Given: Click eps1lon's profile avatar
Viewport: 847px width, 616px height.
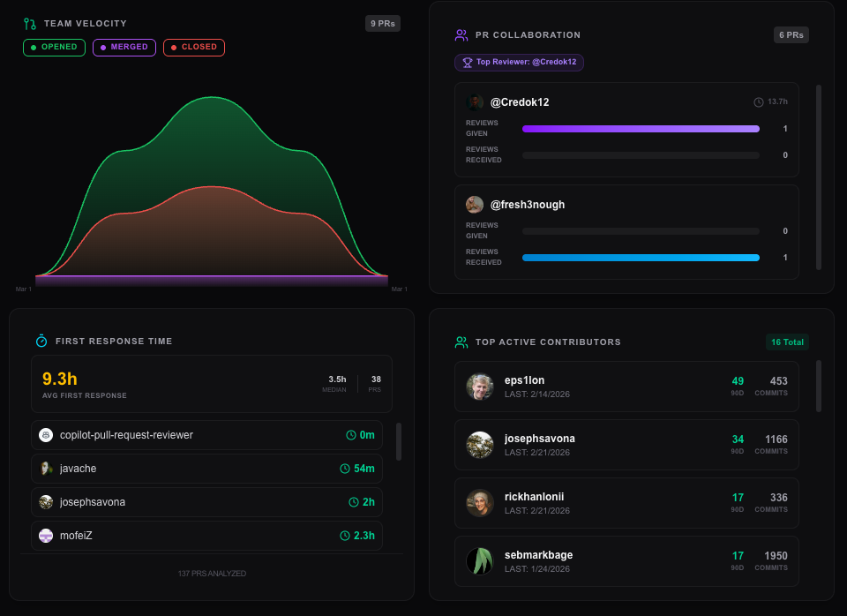Looking at the screenshot, I should 480,387.
